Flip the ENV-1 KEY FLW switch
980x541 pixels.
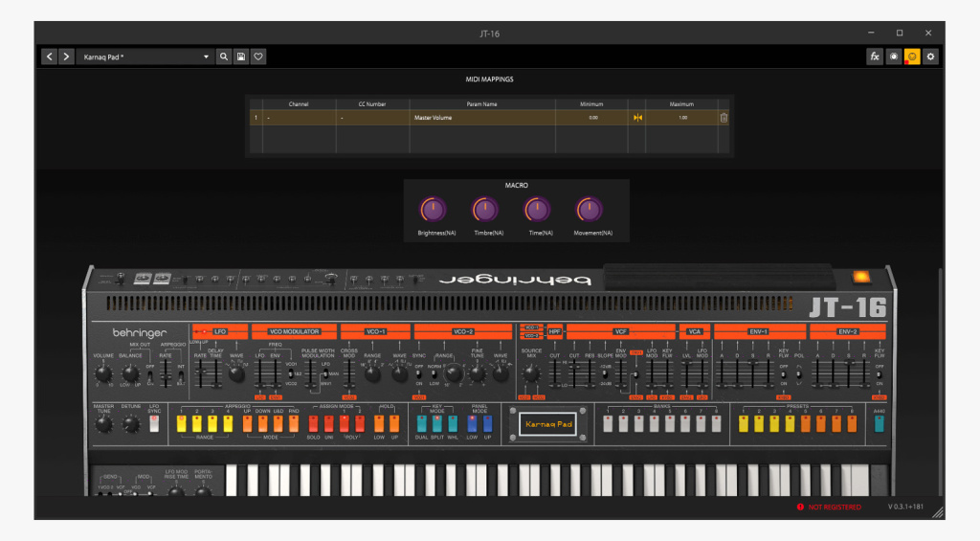click(783, 374)
